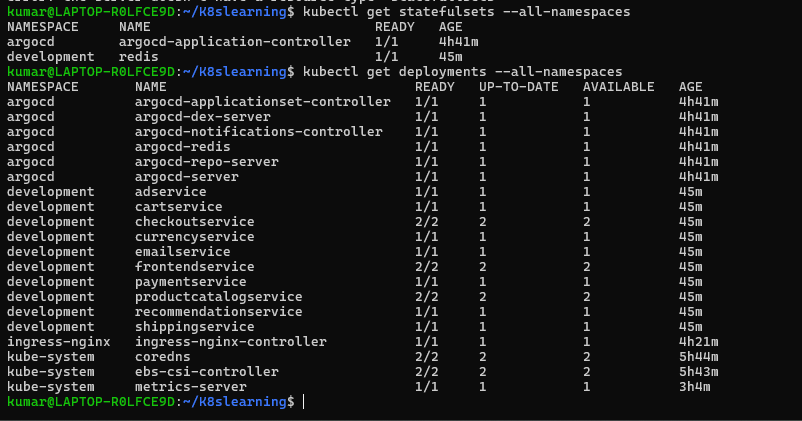Image resolution: width=802 pixels, height=421 pixels.
Task: Click the metrics-server deployment name
Action: pyautogui.click(x=190, y=386)
